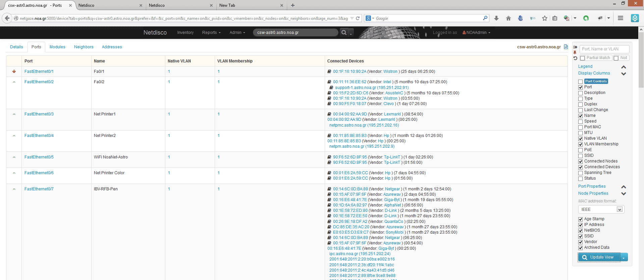This screenshot has height=280, width=644.
Task: Open the FastEthernet0/3 port link
Action: click(x=39, y=114)
